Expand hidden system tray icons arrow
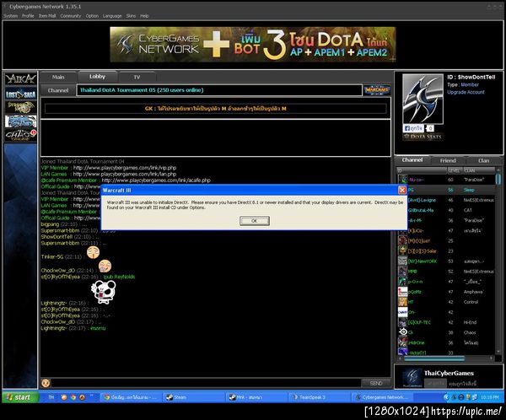 [x=445, y=397]
